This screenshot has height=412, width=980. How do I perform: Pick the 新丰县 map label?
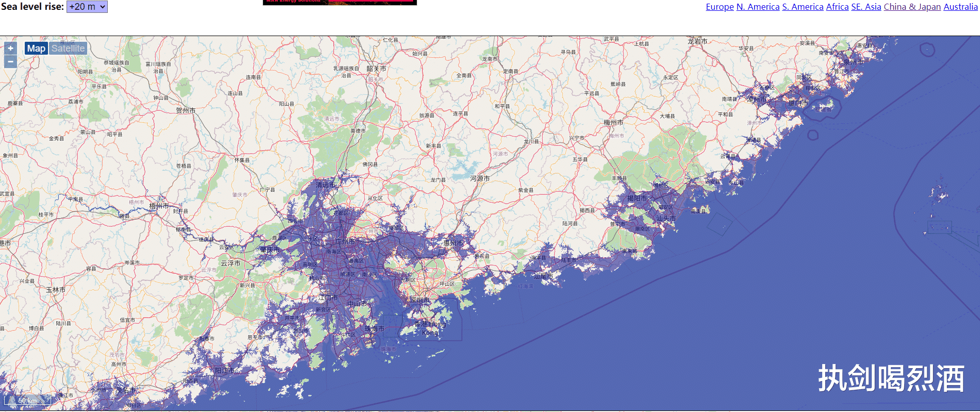pos(433,146)
